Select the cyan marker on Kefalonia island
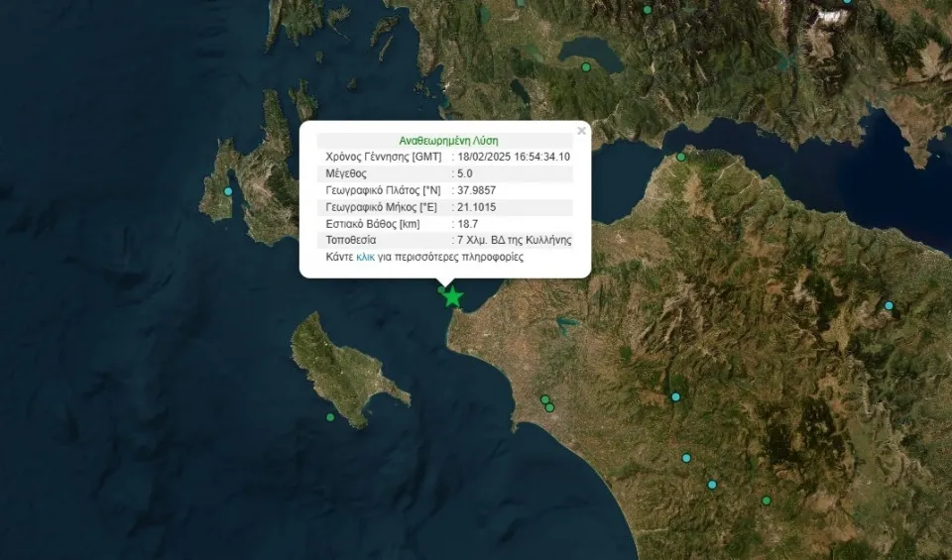This screenshot has width=952, height=560. [229, 191]
